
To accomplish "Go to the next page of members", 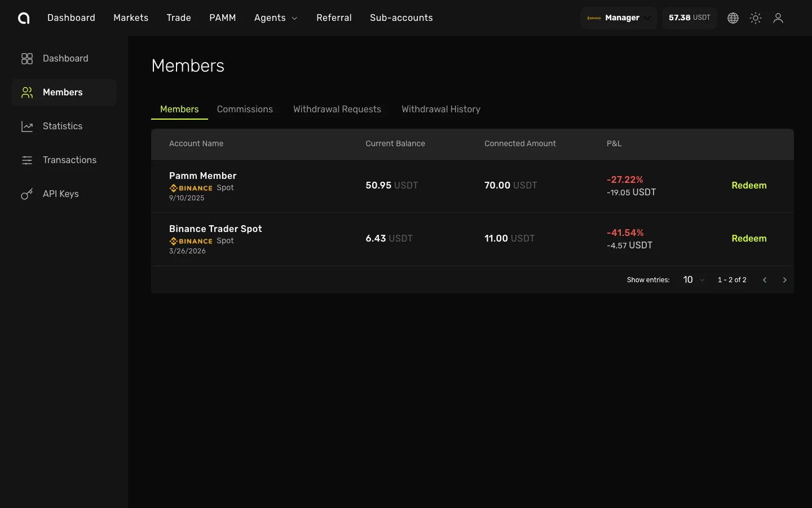I will point(784,280).
